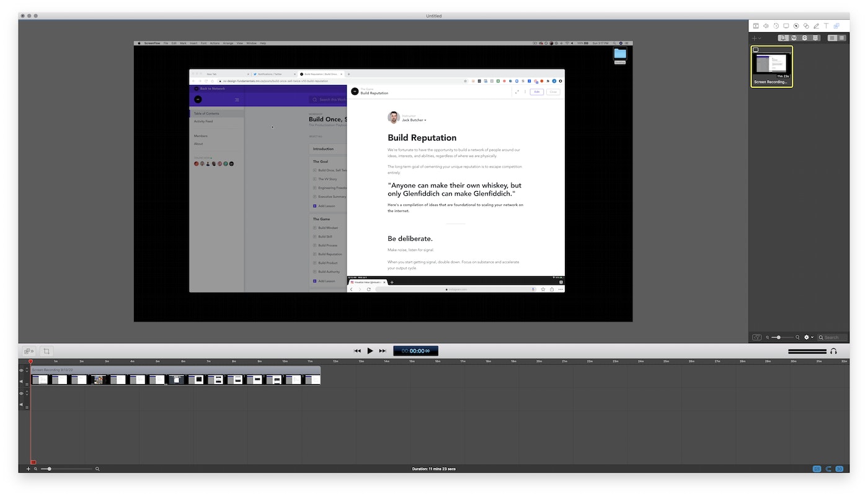Switch media library to list view
The width and height of the screenshot is (868, 497).
pos(841,38)
